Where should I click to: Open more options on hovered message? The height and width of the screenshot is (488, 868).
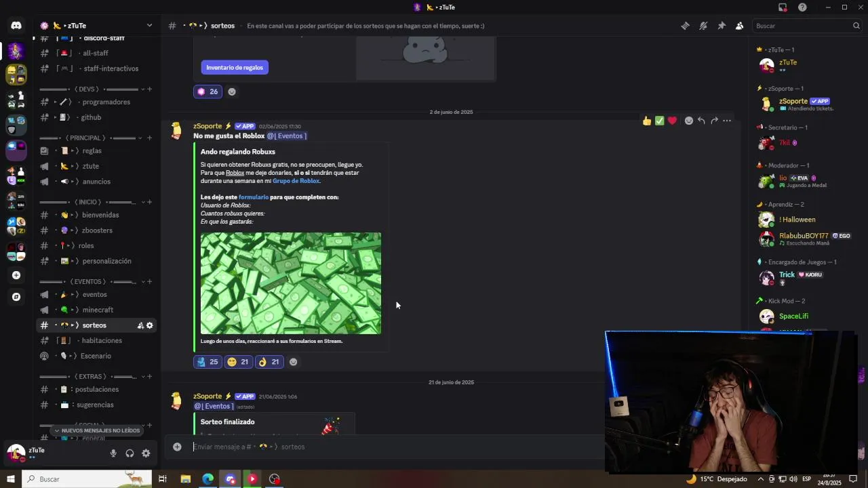[x=727, y=121]
